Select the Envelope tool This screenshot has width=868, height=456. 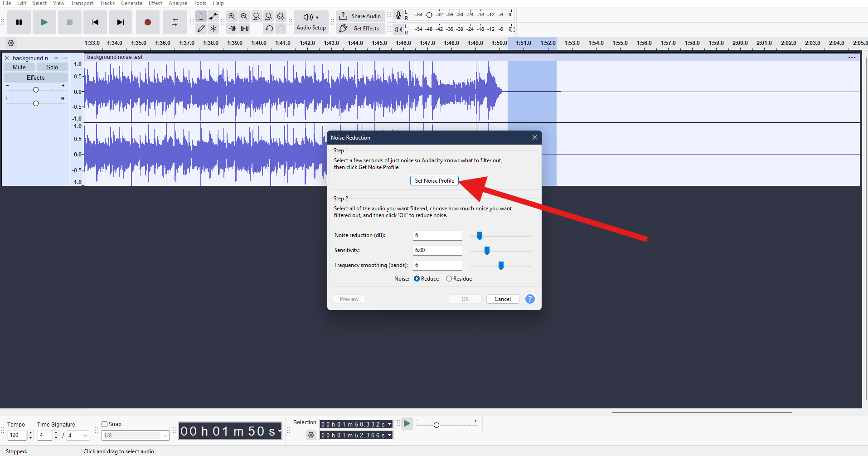[213, 16]
